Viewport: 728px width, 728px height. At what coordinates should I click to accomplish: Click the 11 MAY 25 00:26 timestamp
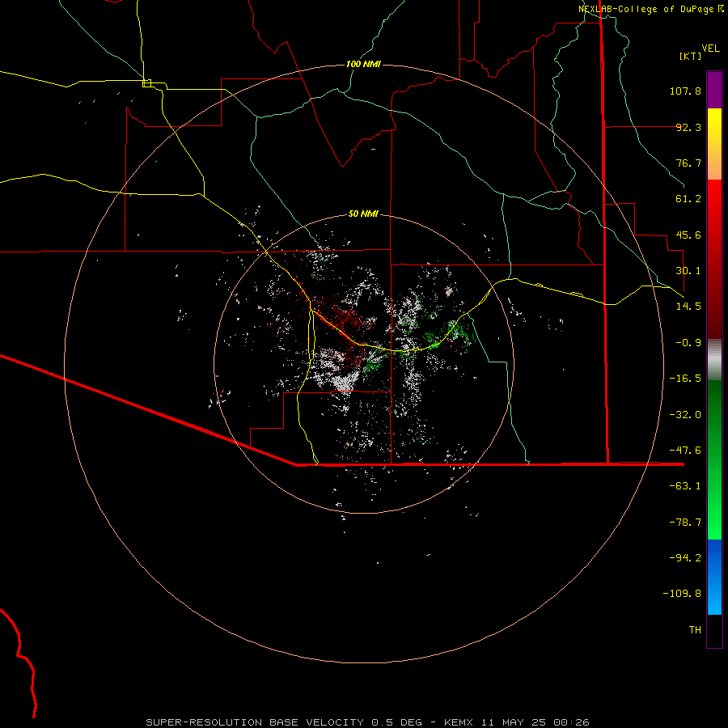pos(535,722)
